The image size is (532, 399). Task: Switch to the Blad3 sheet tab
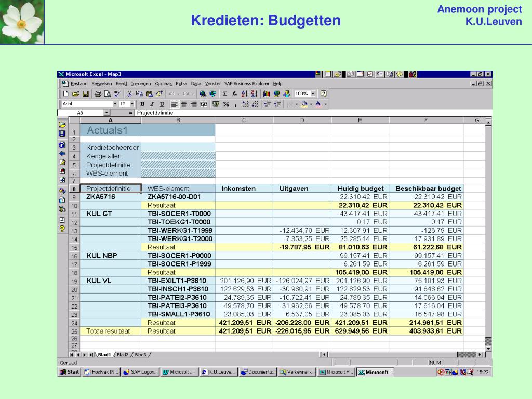140,355
